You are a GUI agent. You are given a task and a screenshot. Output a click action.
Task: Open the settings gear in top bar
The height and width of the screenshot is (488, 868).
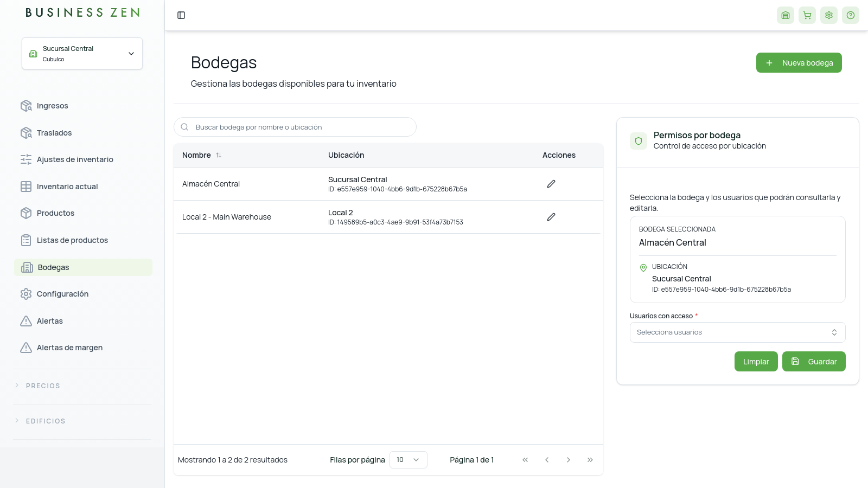pyautogui.click(x=829, y=15)
